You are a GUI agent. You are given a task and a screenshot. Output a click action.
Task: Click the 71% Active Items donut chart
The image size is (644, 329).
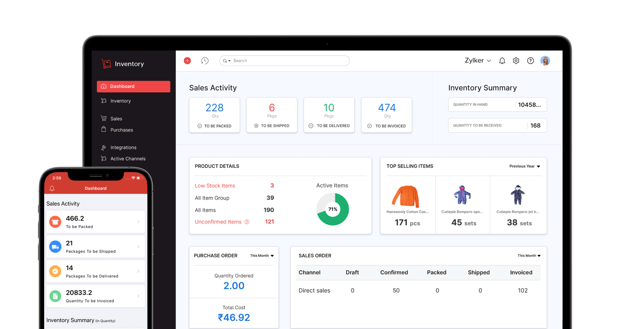tap(332, 209)
